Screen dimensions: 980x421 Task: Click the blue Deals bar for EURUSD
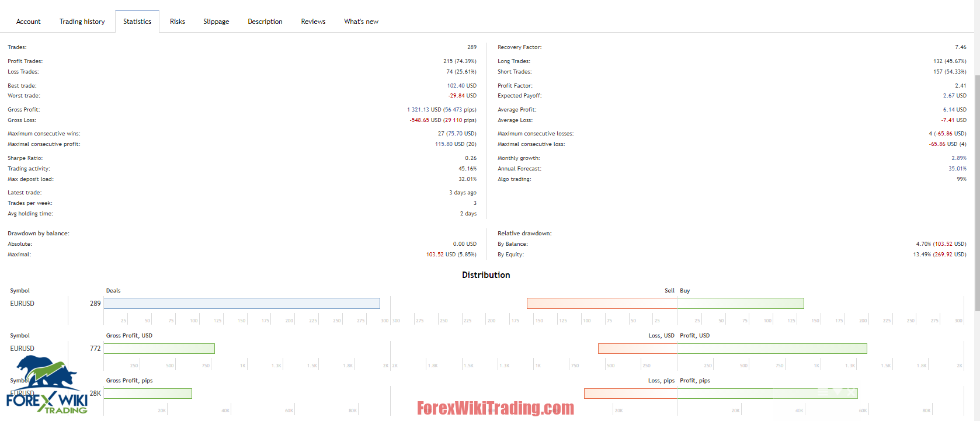(242, 304)
